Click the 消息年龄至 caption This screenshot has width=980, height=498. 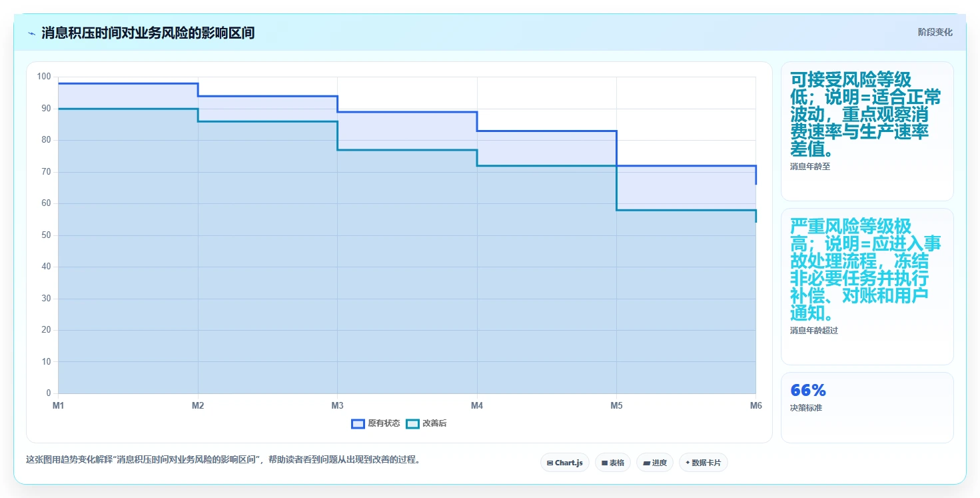click(x=810, y=167)
